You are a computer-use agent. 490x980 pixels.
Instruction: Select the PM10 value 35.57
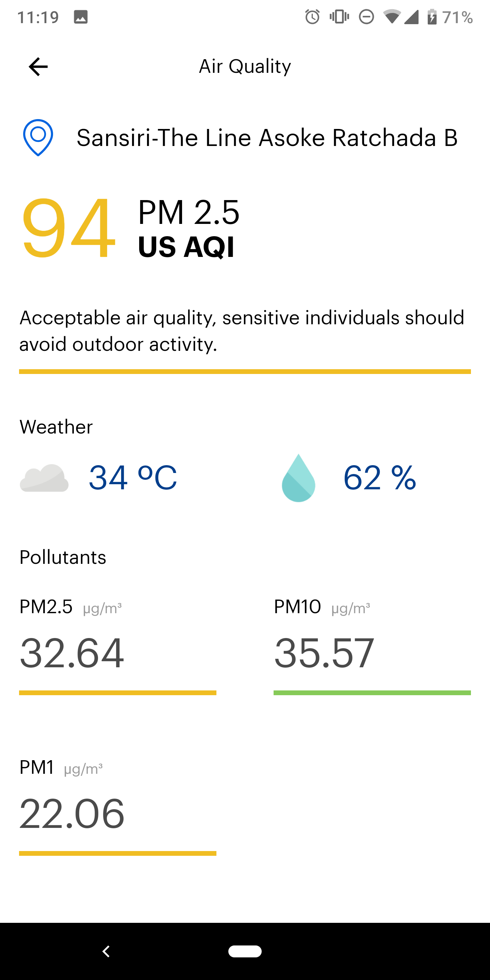pyautogui.click(x=324, y=653)
